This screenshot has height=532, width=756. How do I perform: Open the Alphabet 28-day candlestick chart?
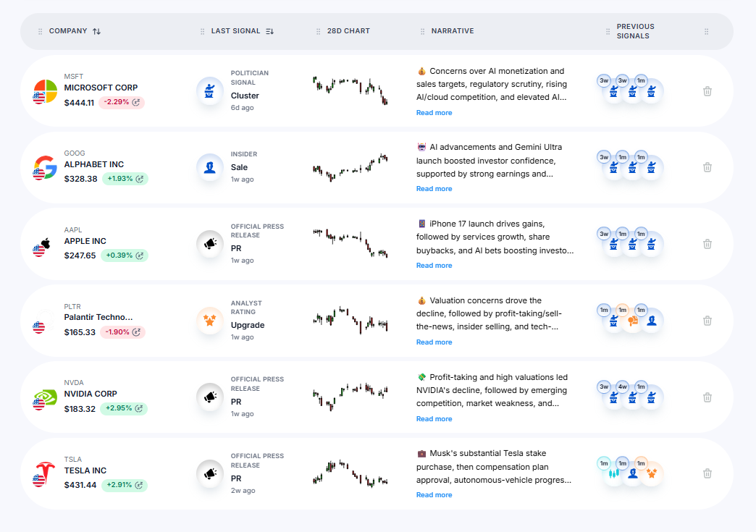coord(350,167)
